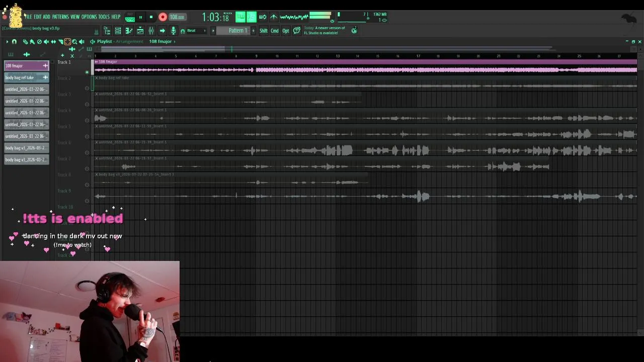
Task: Select the Delete tool
Action: (x=39, y=42)
